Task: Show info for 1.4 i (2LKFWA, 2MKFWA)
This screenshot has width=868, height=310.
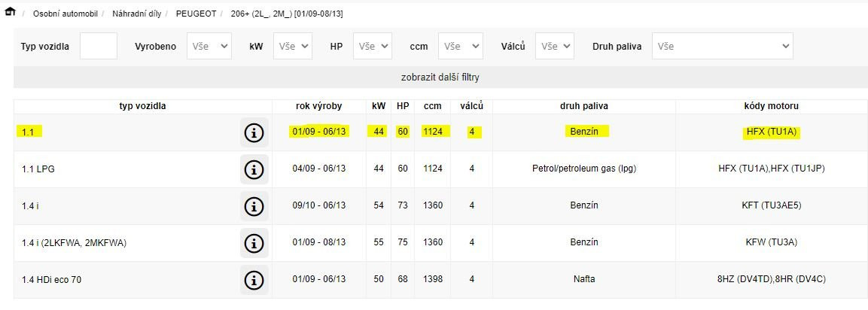Action: click(254, 242)
